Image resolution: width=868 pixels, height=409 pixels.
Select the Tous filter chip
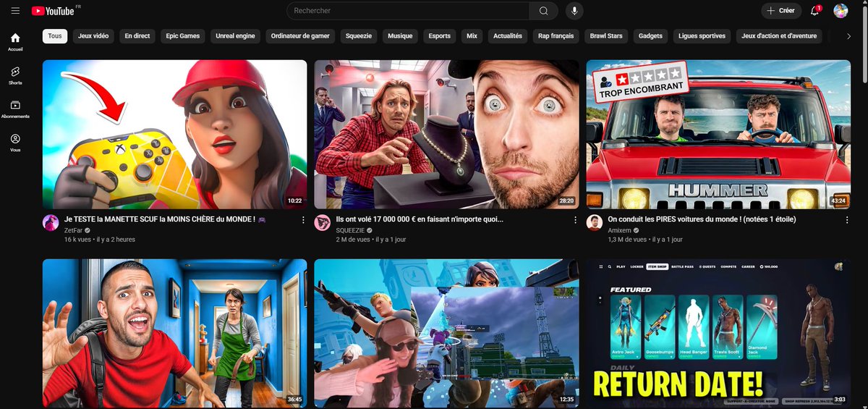coord(55,35)
